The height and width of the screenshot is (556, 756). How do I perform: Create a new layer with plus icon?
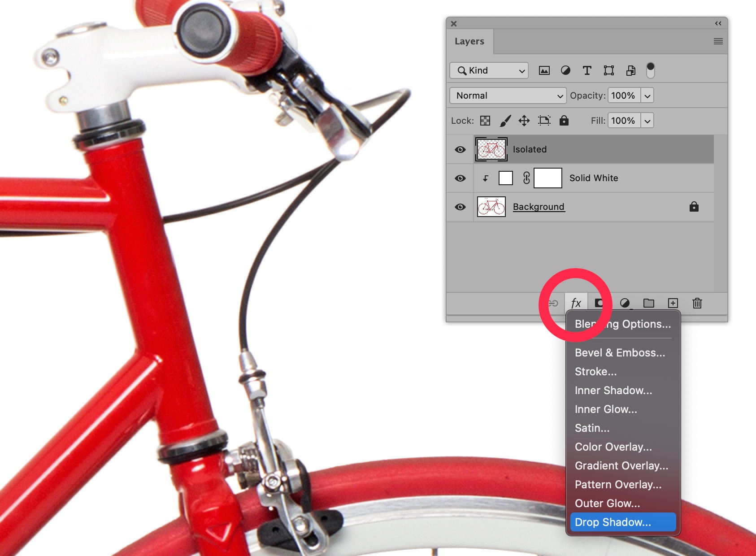tap(673, 303)
